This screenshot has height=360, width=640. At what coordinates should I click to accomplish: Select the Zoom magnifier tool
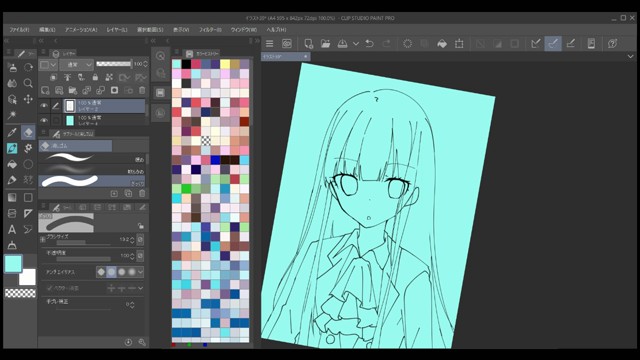click(28, 83)
